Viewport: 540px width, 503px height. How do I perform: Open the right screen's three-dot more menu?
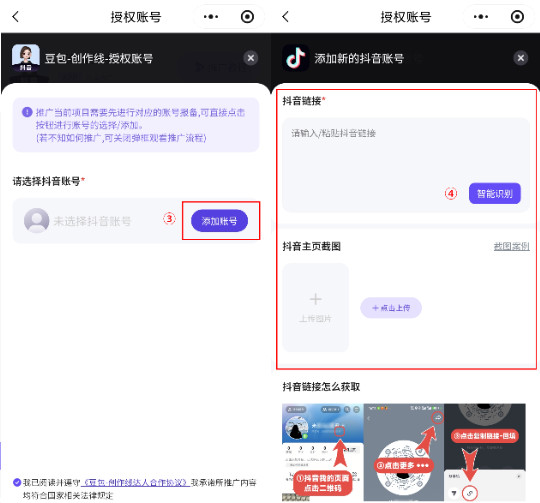tap(480, 17)
